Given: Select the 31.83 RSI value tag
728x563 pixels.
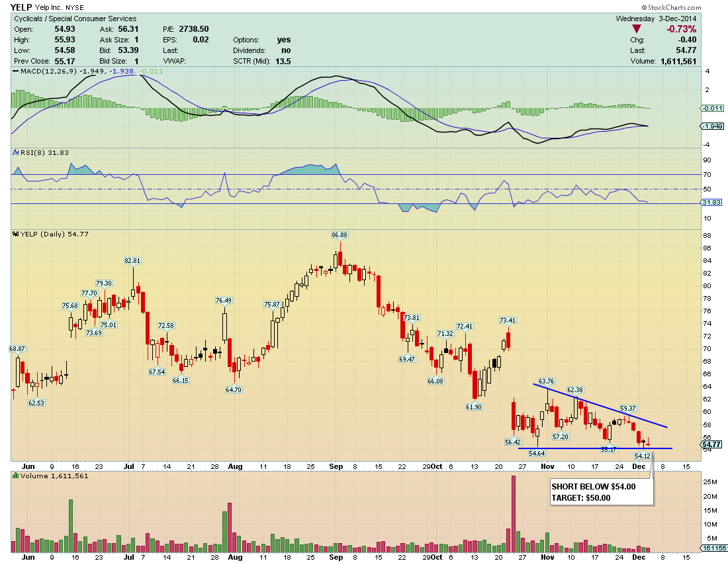Looking at the screenshot, I should pos(711,202).
